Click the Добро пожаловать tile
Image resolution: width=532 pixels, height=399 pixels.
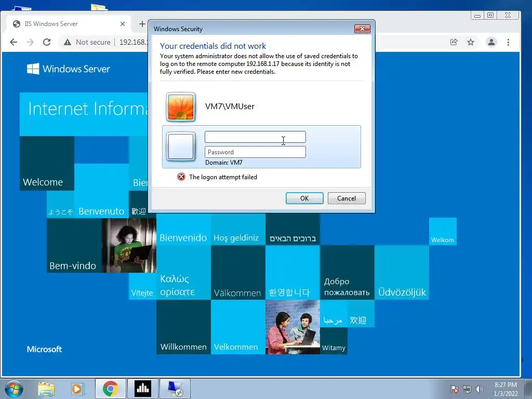point(347,272)
